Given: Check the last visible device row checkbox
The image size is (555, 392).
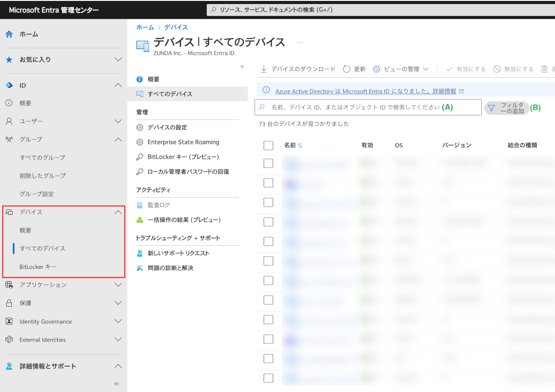Looking at the screenshot, I should (x=268, y=378).
